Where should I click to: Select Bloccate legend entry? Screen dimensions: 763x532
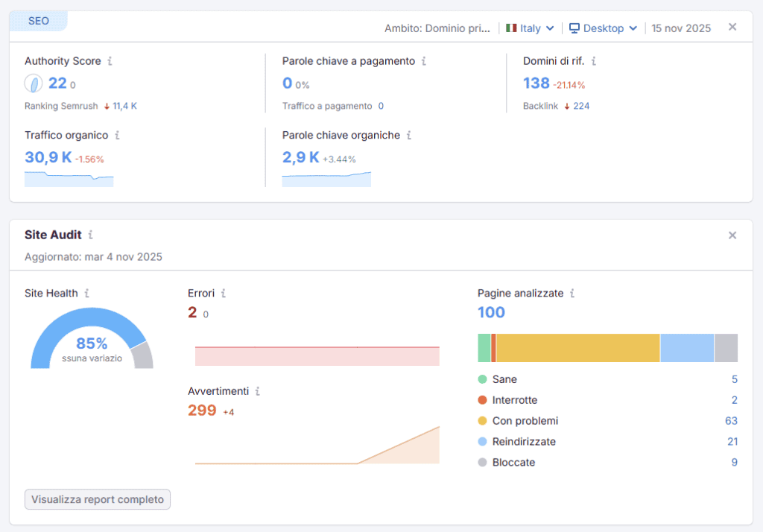(x=507, y=463)
